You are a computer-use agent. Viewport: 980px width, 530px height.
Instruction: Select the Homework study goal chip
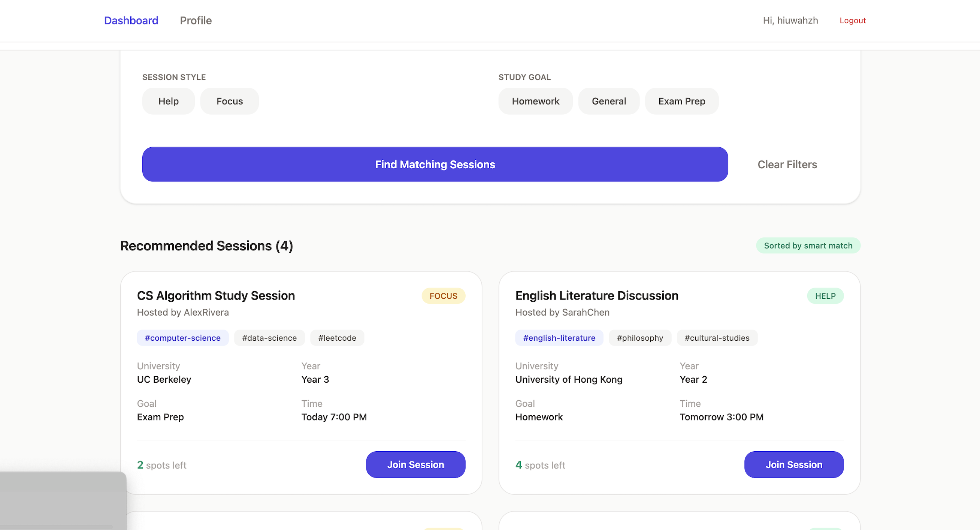tap(535, 101)
